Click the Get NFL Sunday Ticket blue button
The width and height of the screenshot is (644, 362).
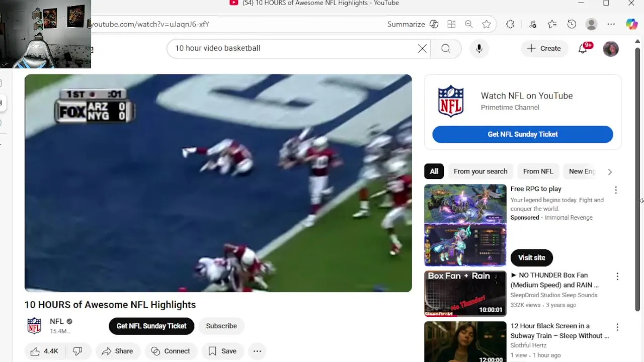522,134
